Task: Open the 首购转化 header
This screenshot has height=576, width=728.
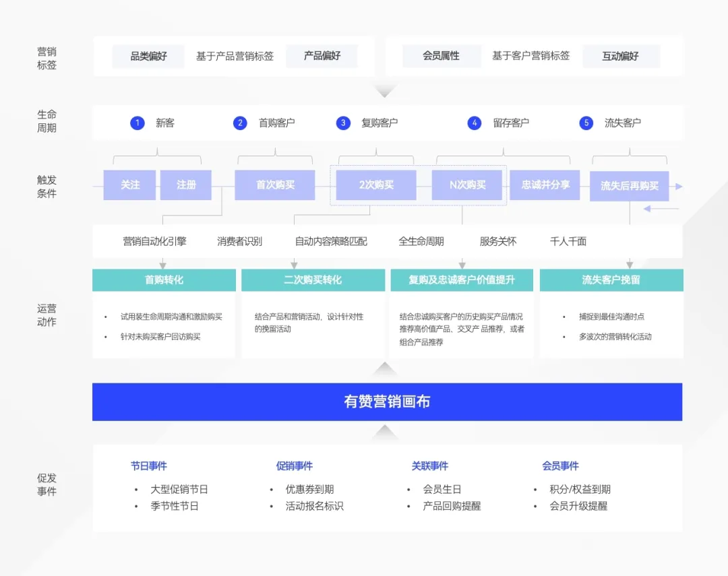Action: coord(164,280)
